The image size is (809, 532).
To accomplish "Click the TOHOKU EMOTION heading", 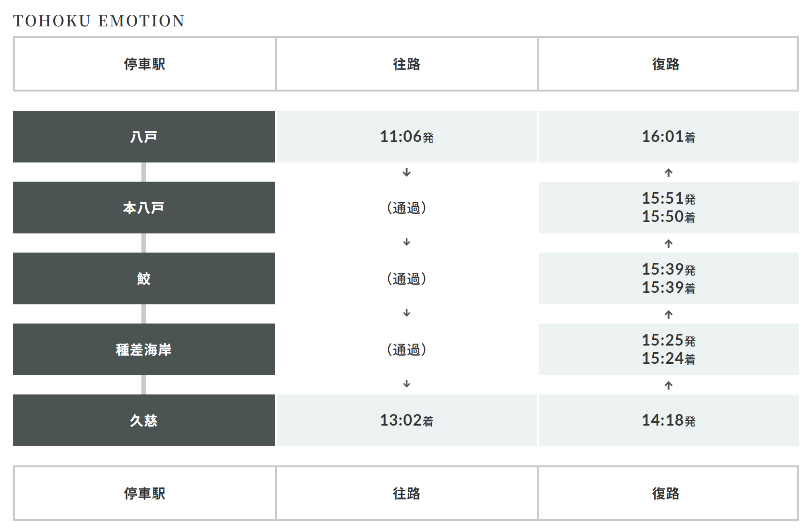I will [x=99, y=21].
